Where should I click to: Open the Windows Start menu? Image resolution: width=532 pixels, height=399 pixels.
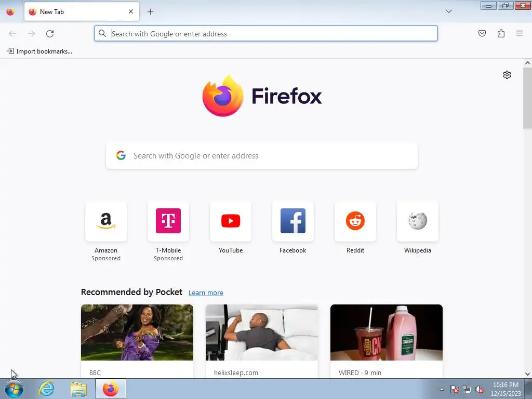[x=14, y=389]
